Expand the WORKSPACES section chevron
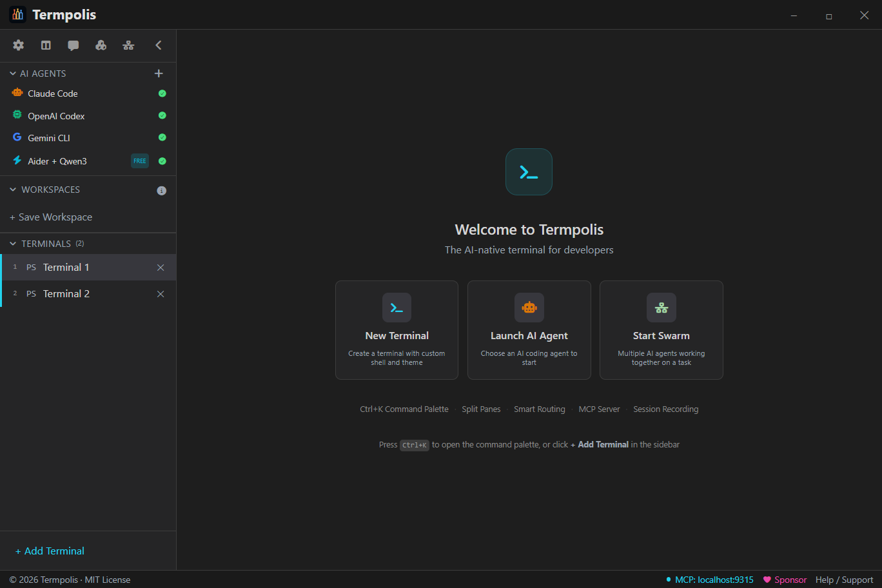 coord(12,190)
